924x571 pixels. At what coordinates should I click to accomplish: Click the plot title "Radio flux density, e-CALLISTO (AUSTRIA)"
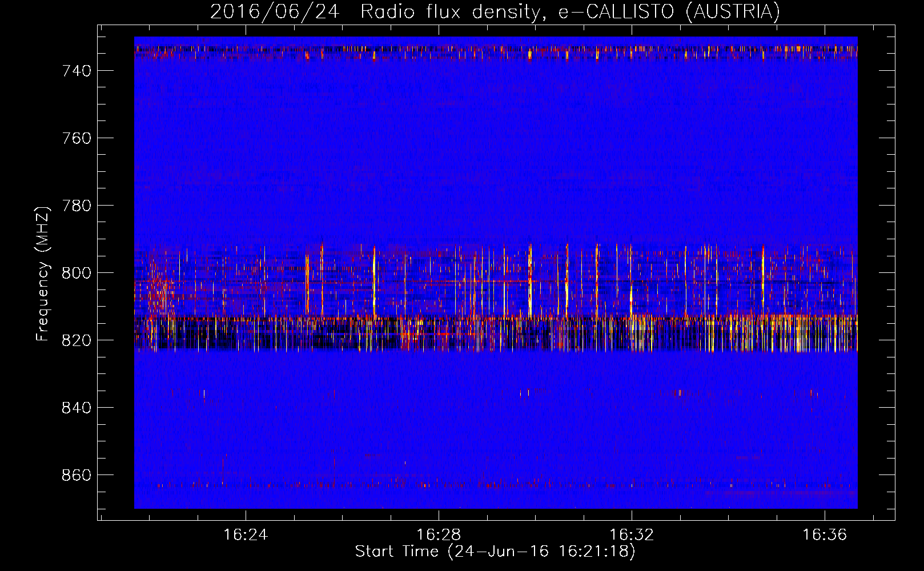pos(570,11)
